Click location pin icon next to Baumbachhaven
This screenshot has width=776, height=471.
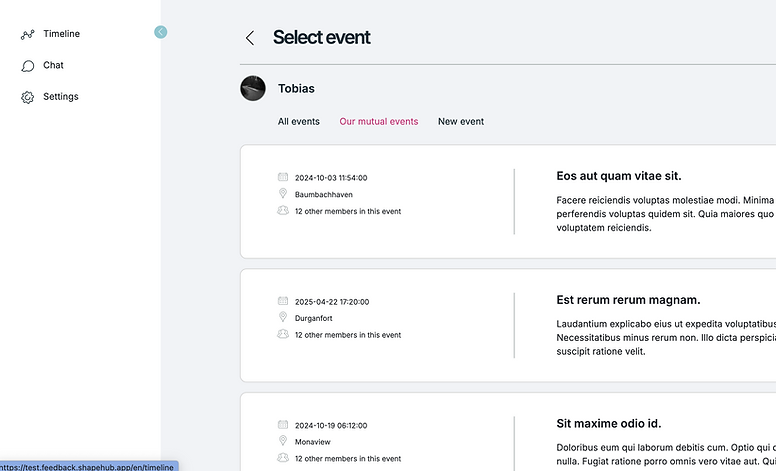283,194
